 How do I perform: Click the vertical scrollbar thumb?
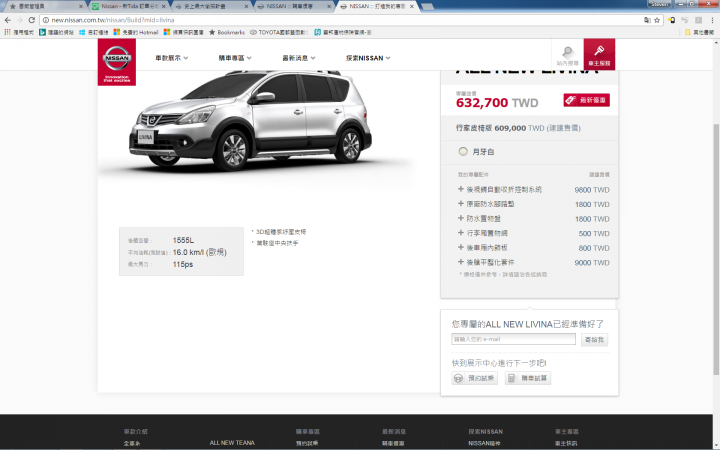click(716, 249)
